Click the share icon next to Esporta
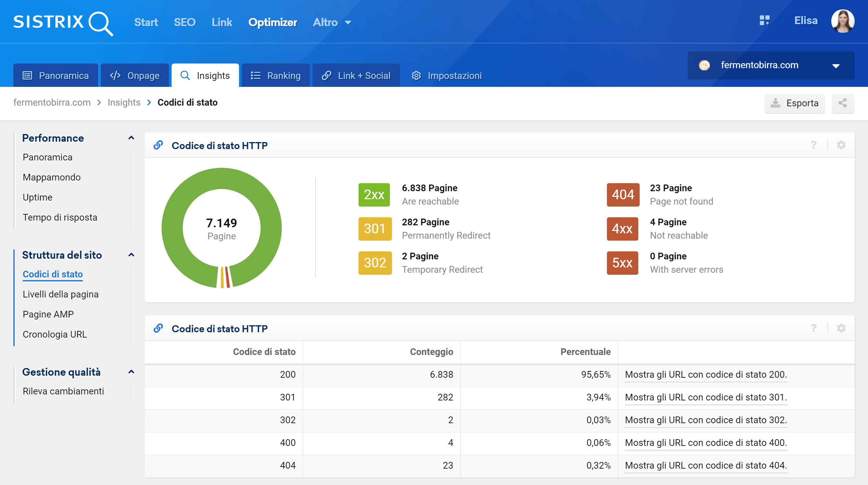Viewport: 868px width, 485px height. 843,103
